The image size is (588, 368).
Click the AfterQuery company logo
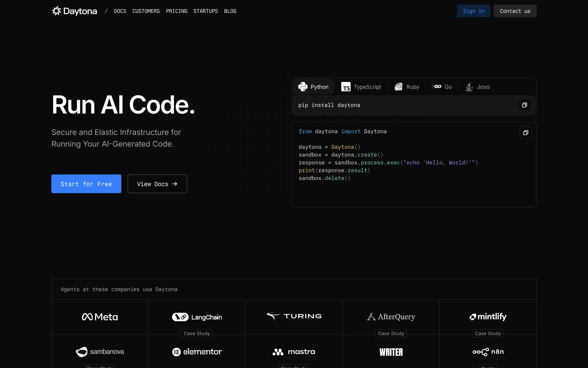(x=391, y=317)
